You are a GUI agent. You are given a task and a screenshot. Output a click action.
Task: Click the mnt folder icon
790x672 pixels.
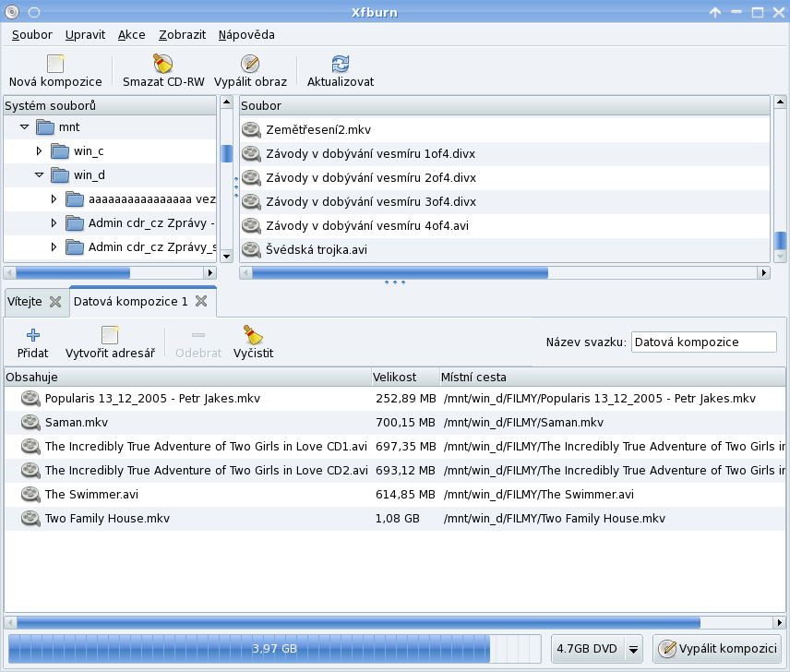tap(45, 127)
